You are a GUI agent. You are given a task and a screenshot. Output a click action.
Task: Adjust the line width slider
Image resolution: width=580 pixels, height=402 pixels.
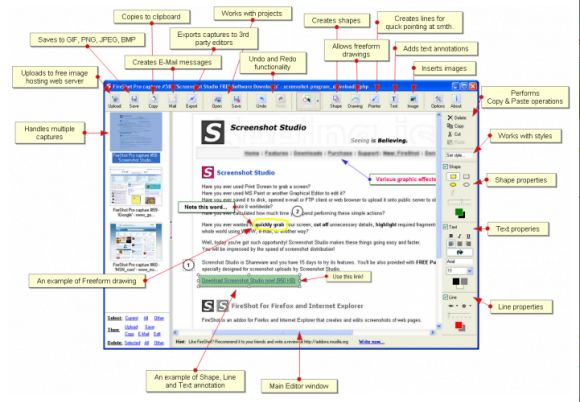point(460,316)
